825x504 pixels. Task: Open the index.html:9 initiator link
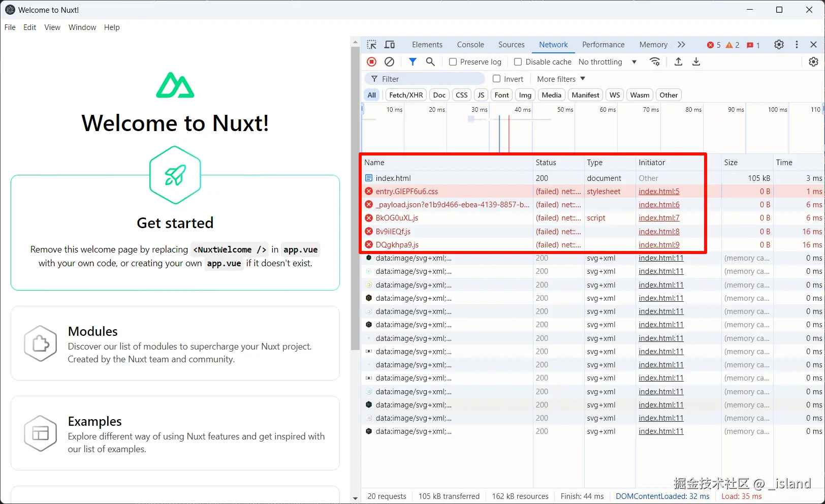pyautogui.click(x=659, y=245)
